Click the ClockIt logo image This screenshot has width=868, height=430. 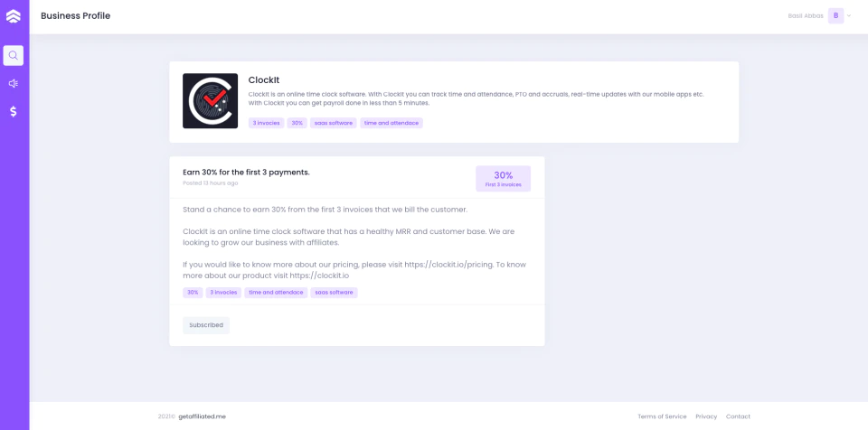[x=211, y=100]
